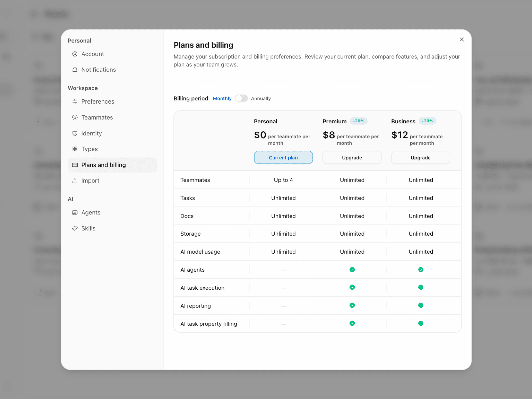The width and height of the screenshot is (532, 399).
Task: Click the '$8' Premium price
Action: [x=329, y=135]
